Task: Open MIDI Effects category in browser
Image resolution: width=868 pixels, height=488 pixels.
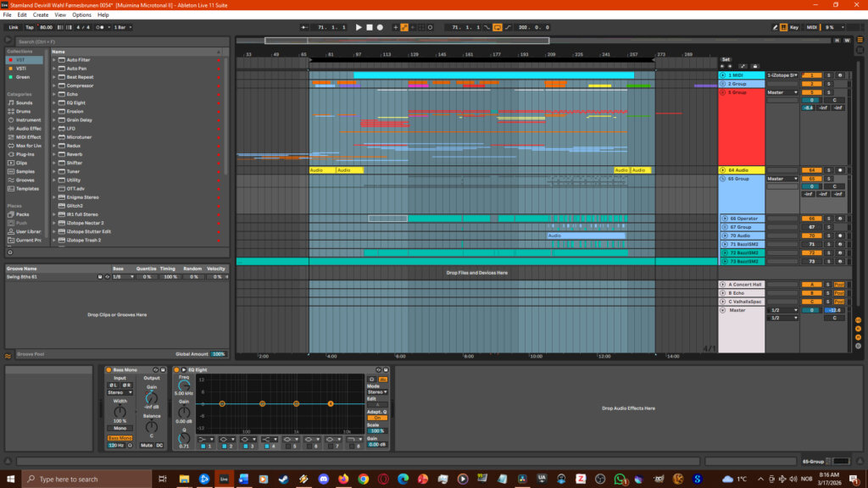Action: (25, 137)
